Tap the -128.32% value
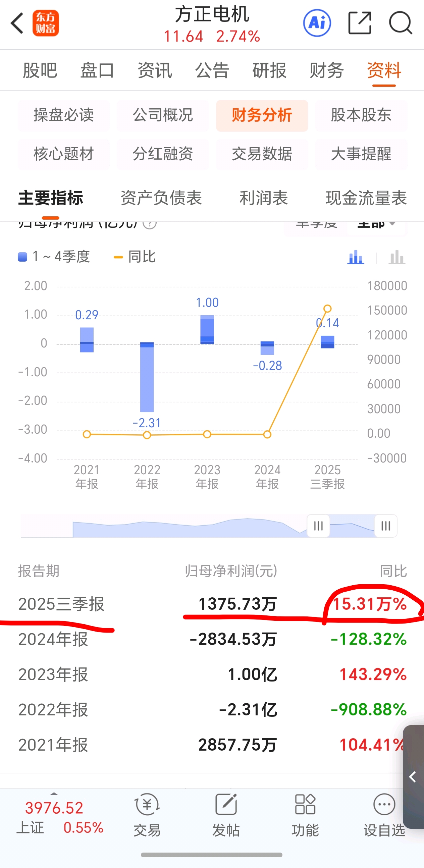The image size is (424, 868). tap(369, 639)
